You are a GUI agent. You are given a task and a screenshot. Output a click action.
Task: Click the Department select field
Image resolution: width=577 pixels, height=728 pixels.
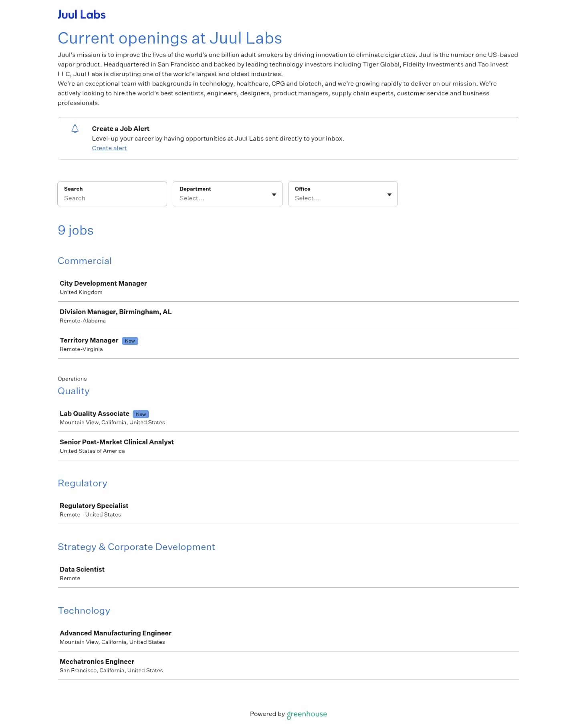[x=222, y=198]
